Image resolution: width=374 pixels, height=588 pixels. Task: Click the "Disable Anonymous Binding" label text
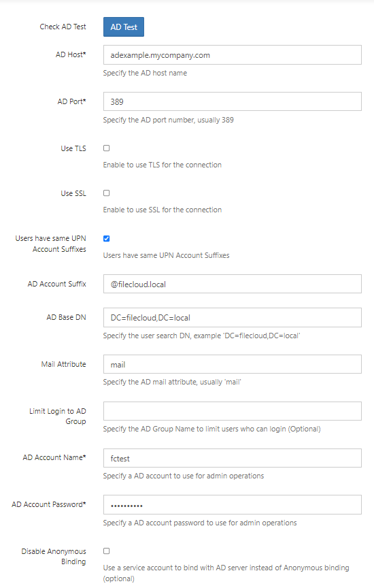coord(54,557)
